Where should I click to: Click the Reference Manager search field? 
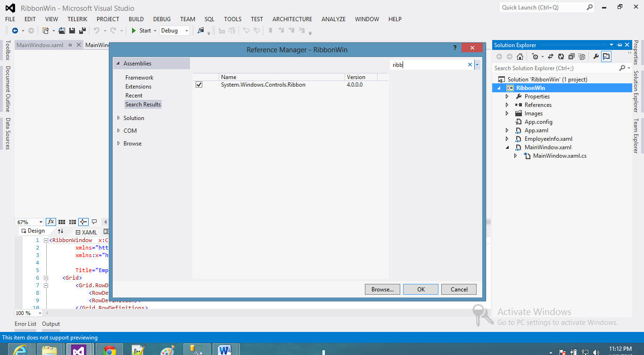click(x=428, y=65)
